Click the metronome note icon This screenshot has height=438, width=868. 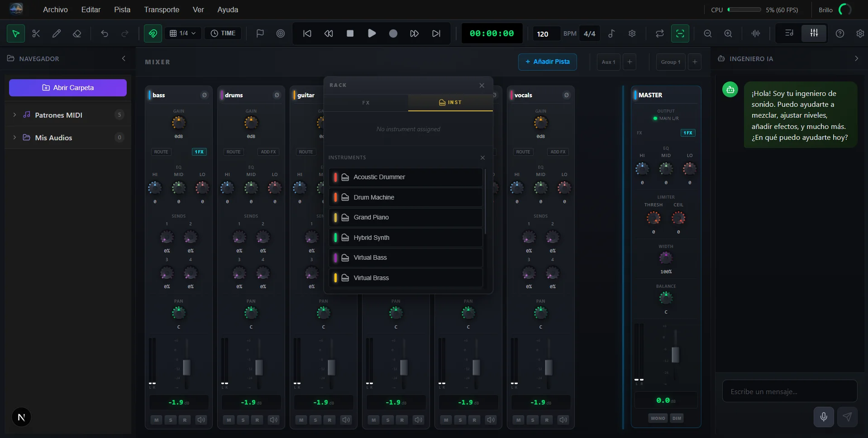tap(611, 33)
